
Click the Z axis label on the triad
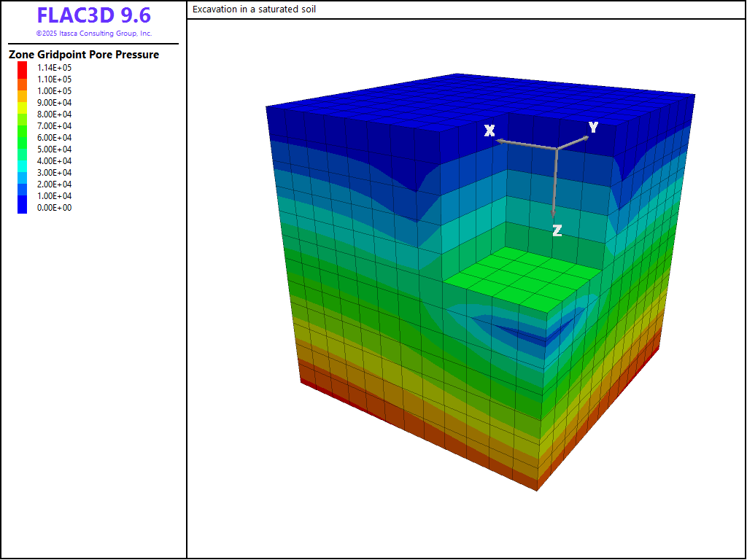(557, 230)
